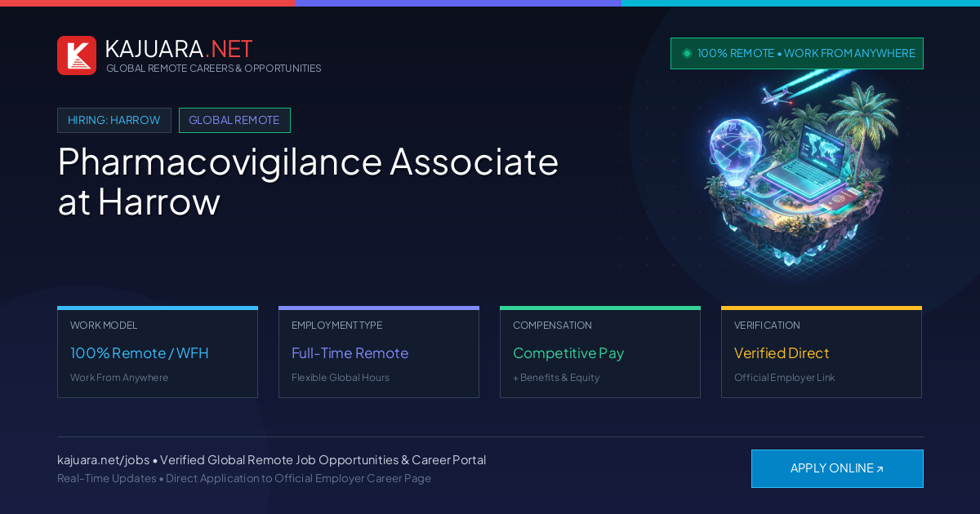Viewport: 980px width, 514px height.
Task: Select the Global Remote tag
Action: pos(234,120)
